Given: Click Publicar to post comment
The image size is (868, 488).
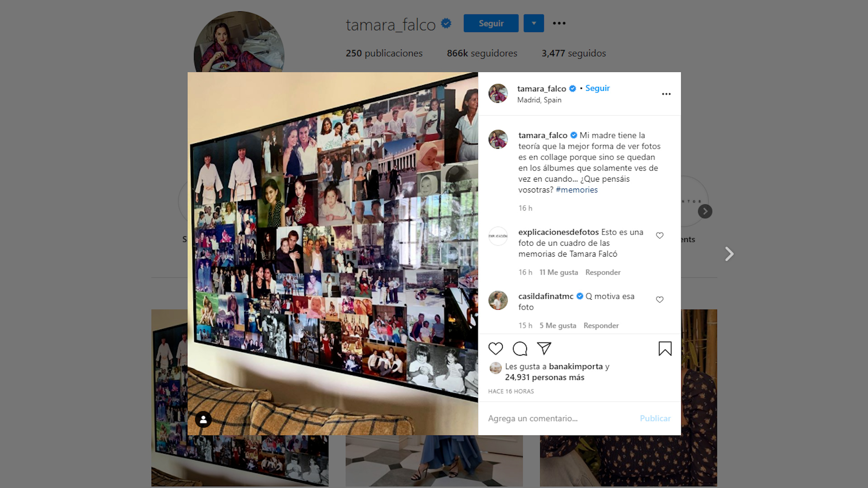Looking at the screenshot, I should [655, 418].
